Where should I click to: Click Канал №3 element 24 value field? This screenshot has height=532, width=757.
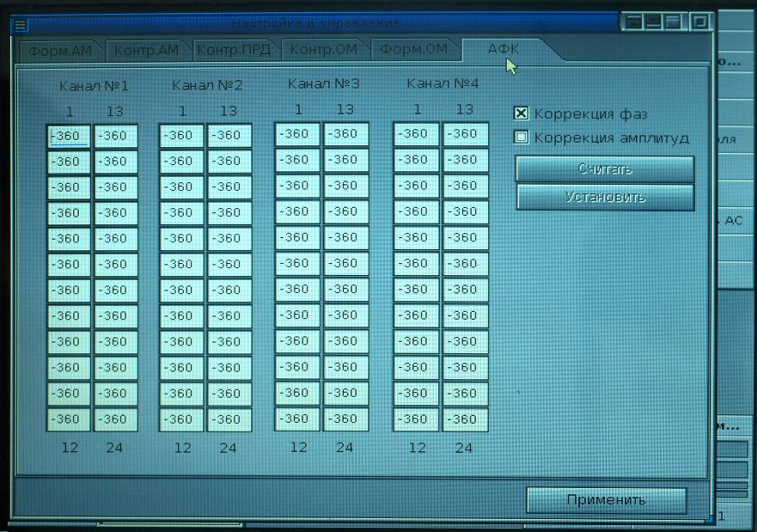pyautogui.click(x=346, y=419)
